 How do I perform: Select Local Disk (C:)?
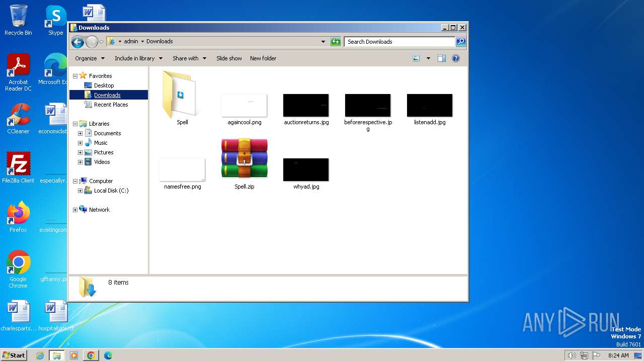[x=111, y=191]
